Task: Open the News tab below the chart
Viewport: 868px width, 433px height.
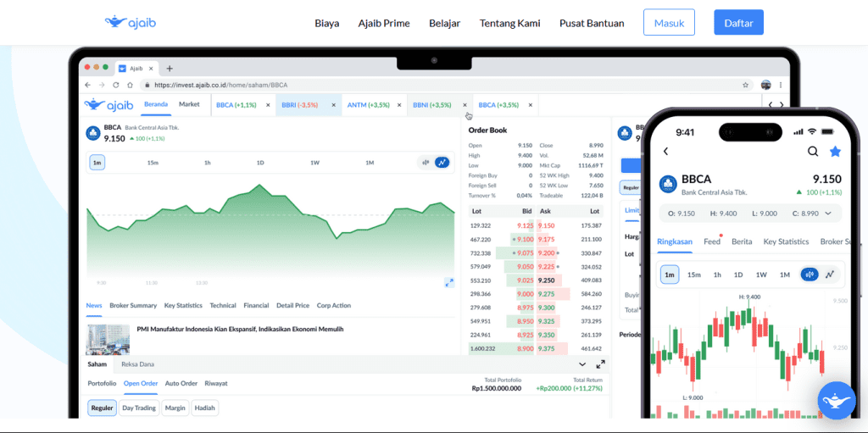Action: 93,305
